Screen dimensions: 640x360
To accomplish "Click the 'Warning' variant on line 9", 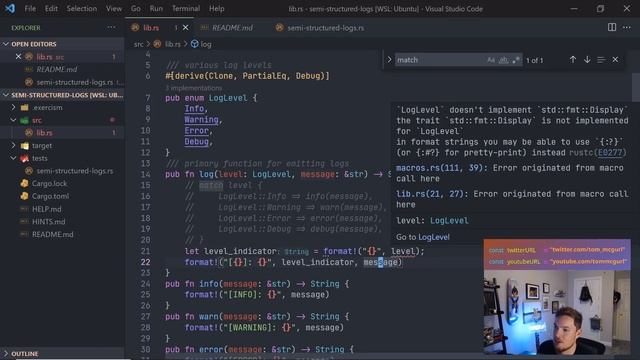I will pyautogui.click(x=201, y=120).
